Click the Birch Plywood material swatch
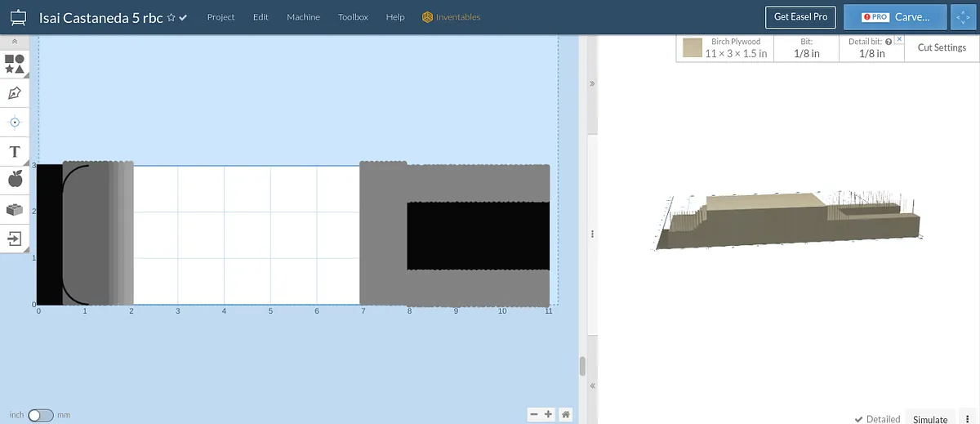The width and height of the screenshot is (980, 424). click(x=693, y=48)
